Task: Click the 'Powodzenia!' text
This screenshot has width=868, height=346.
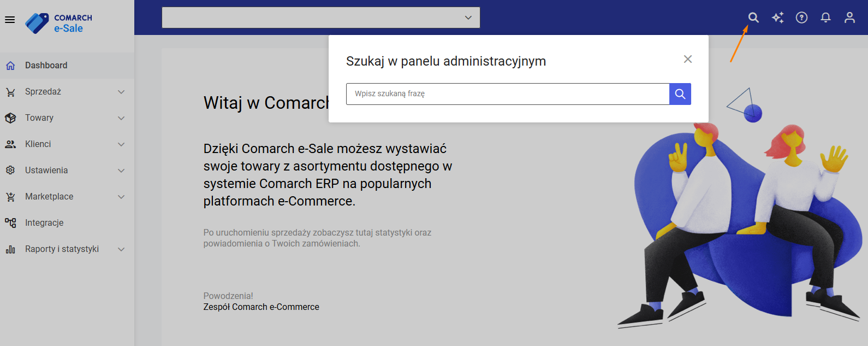Action: (x=228, y=296)
